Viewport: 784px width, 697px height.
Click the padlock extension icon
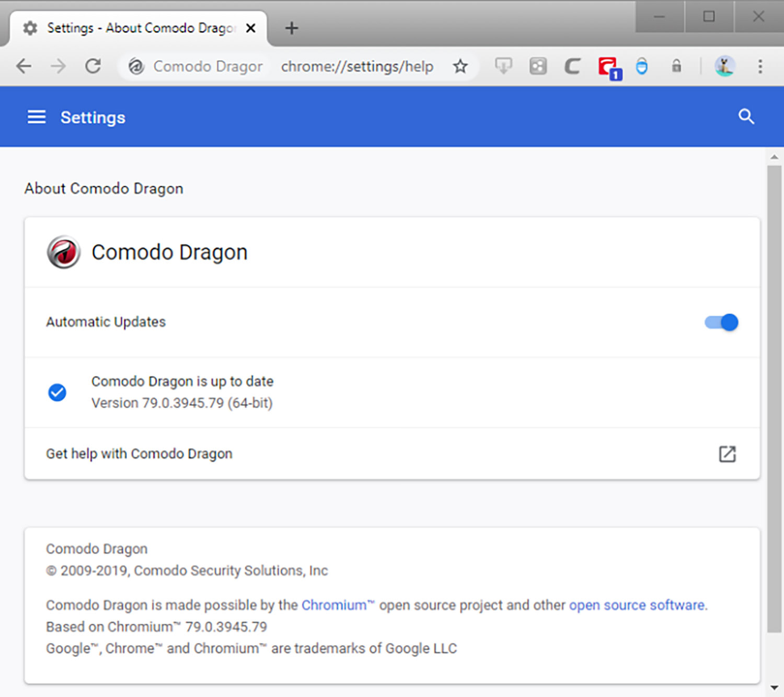(x=676, y=66)
